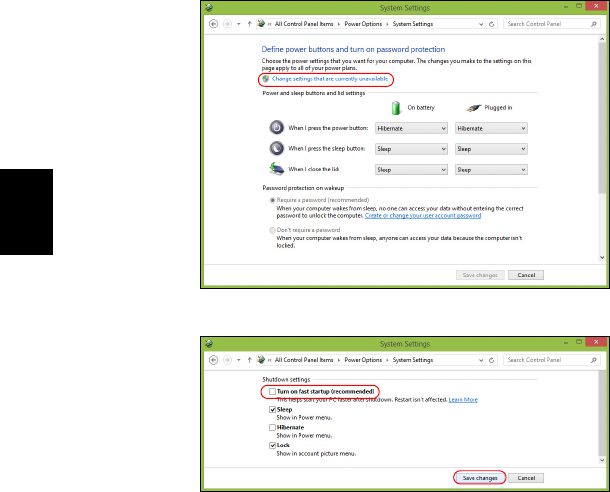Screen dimensions: 610x492
Task: Click scrollbar thumb in top window
Action: pyautogui.click(x=602, y=117)
